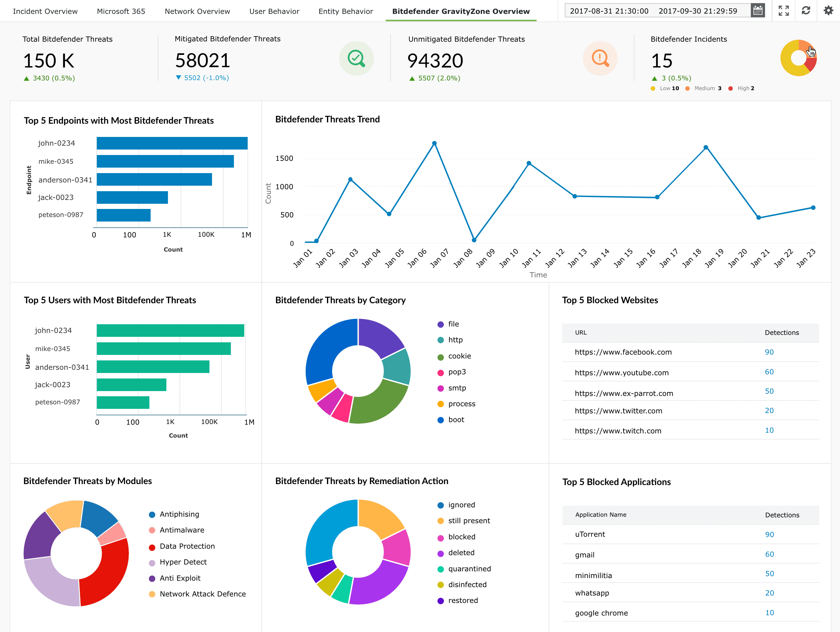Open minimilitia detections count 50
840x632 pixels.
[x=769, y=574]
